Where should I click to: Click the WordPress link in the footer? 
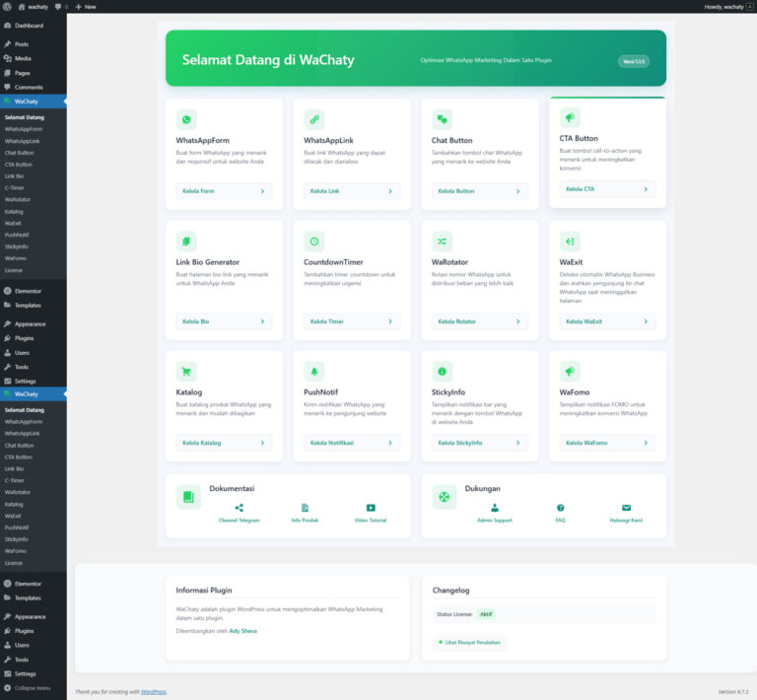[x=154, y=692]
